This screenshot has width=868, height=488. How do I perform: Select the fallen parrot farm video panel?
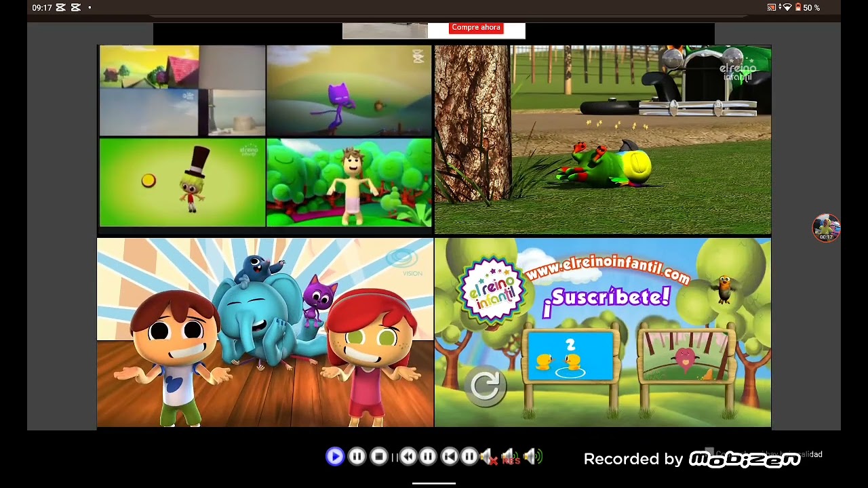(602, 140)
